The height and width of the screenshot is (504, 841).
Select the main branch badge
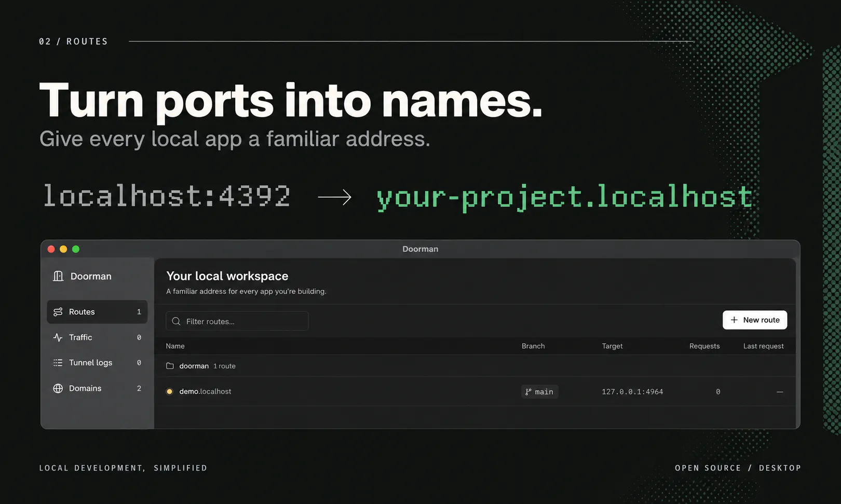[539, 392]
